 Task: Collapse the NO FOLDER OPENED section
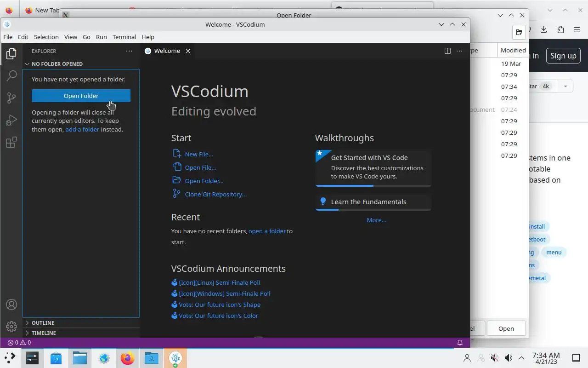pyautogui.click(x=81, y=64)
